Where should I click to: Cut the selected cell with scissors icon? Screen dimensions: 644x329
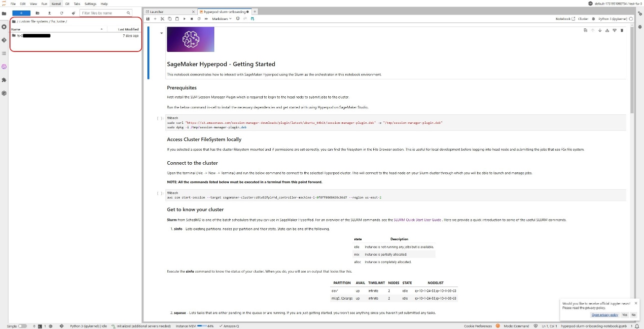click(x=162, y=19)
